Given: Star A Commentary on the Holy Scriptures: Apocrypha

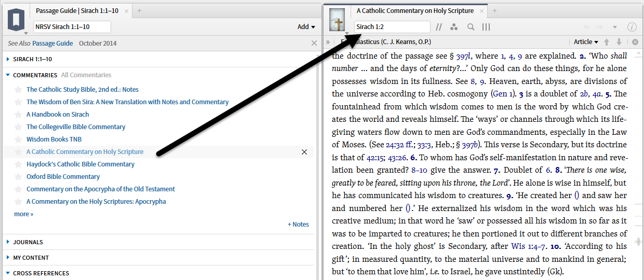Looking at the screenshot, I should 19,202.
